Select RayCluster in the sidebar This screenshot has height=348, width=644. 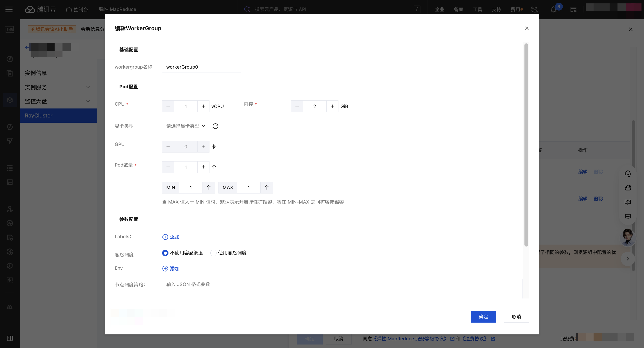click(x=59, y=115)
